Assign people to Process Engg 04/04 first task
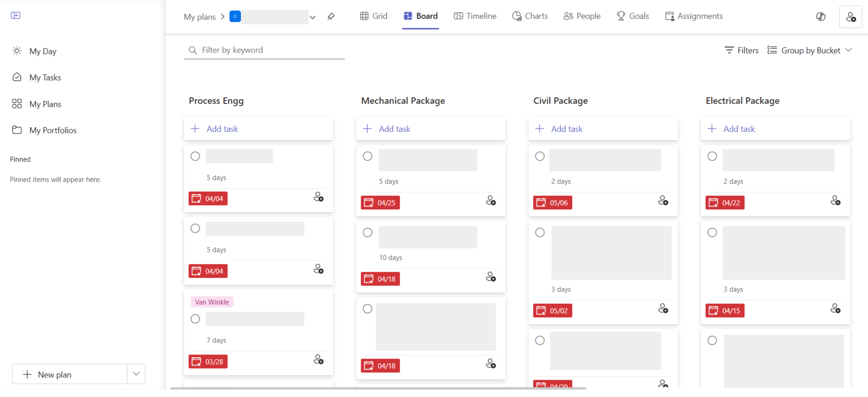 click(x=318, y=197)
